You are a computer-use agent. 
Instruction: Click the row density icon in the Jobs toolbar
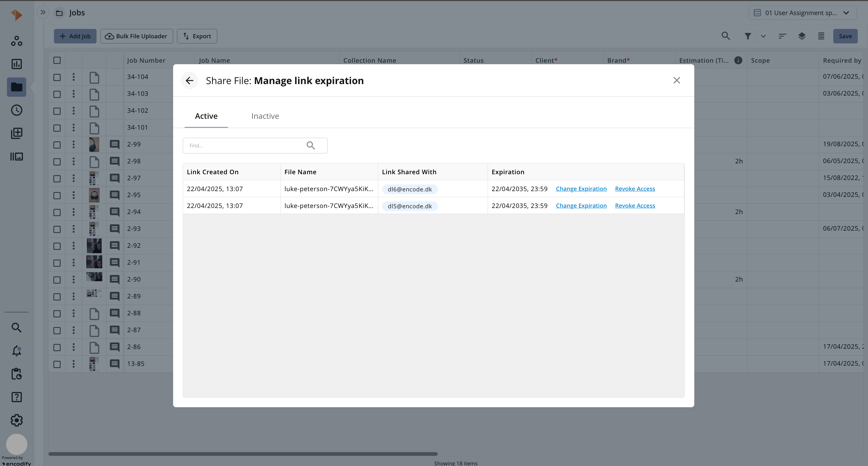821,36
